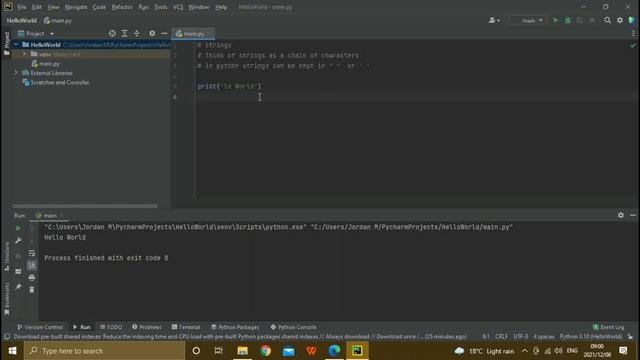Select opened file locate target icon in Project panel
Image resolution: width=640 pixels, height=360 pixels.
[112, 33]
